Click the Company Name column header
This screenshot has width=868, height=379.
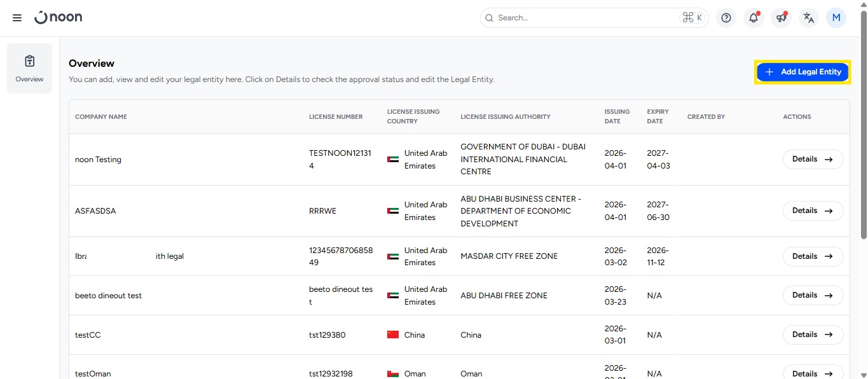point(101,117)
